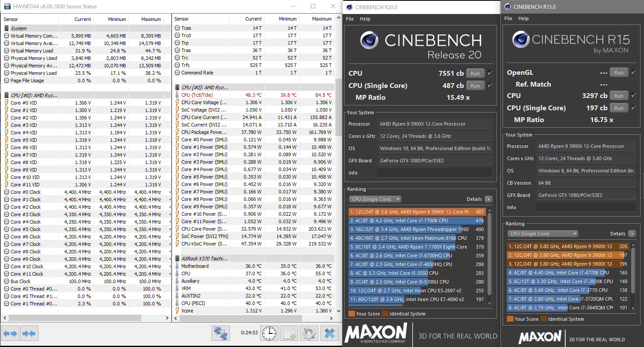
Task: Select the Xeon Platinum 8168 ranking entry
Action: (x=417, y=238)
